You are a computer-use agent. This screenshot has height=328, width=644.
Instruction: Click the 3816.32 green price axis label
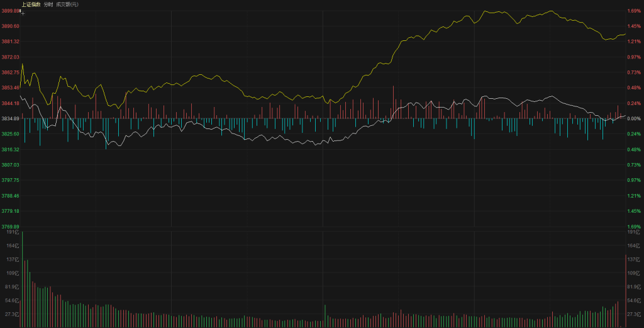pyautogui.click(x=11, y=149)
